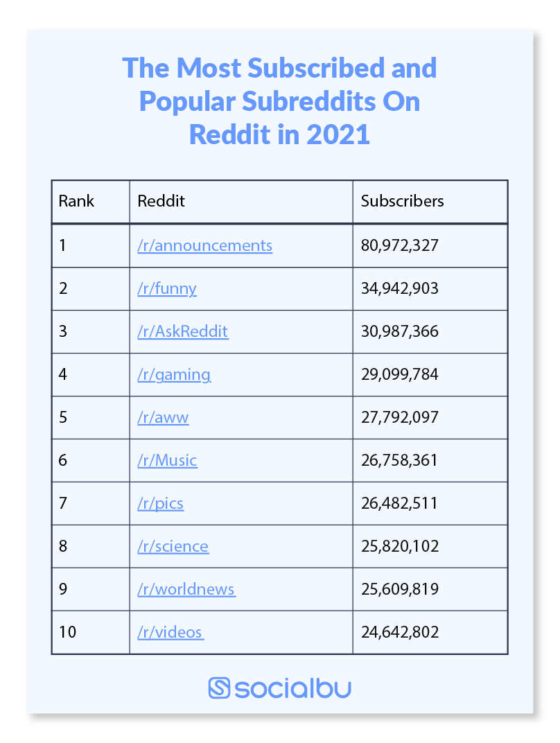Click the 34,942,903 subscriber count

(x=400, y=288)
